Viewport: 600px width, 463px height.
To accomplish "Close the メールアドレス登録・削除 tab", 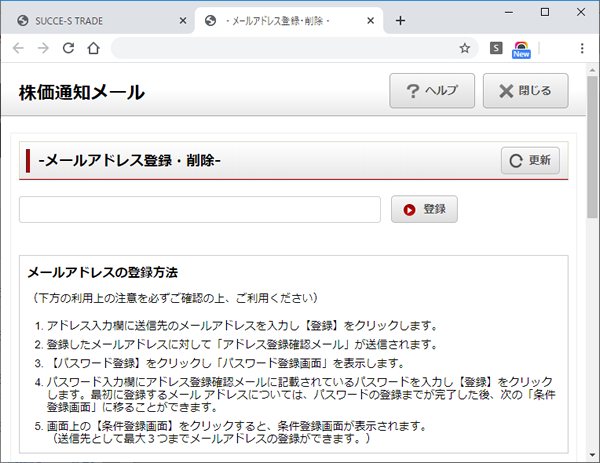I will pos(370,20).
